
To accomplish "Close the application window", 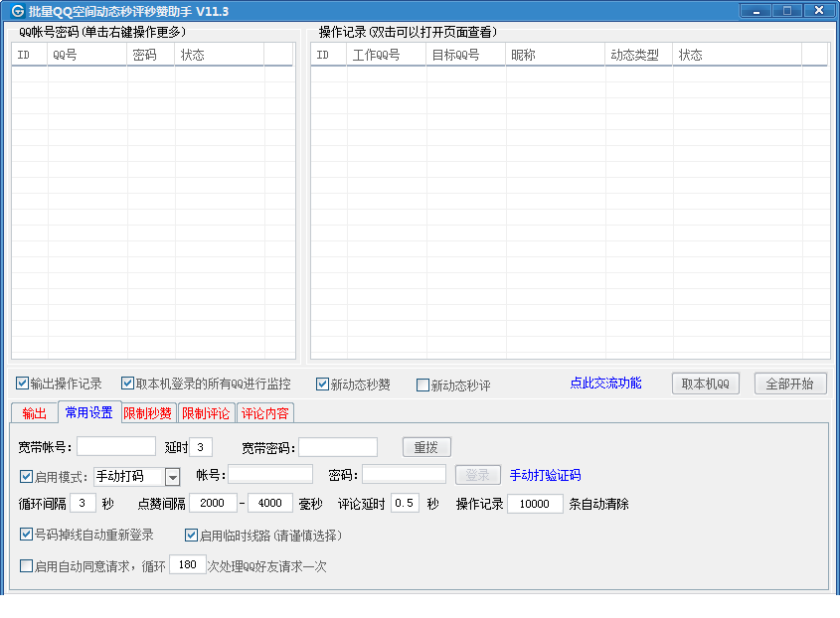I will [818, 10].
